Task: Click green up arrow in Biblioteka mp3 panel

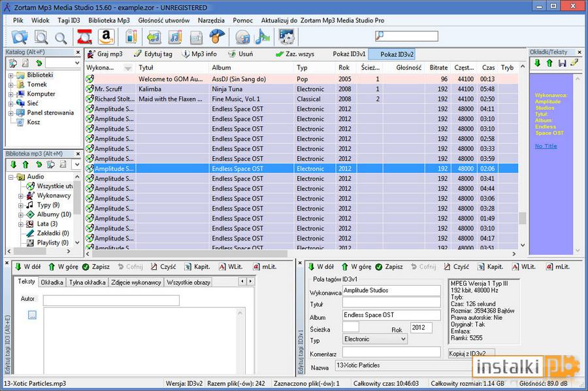Action: [25, 164]
